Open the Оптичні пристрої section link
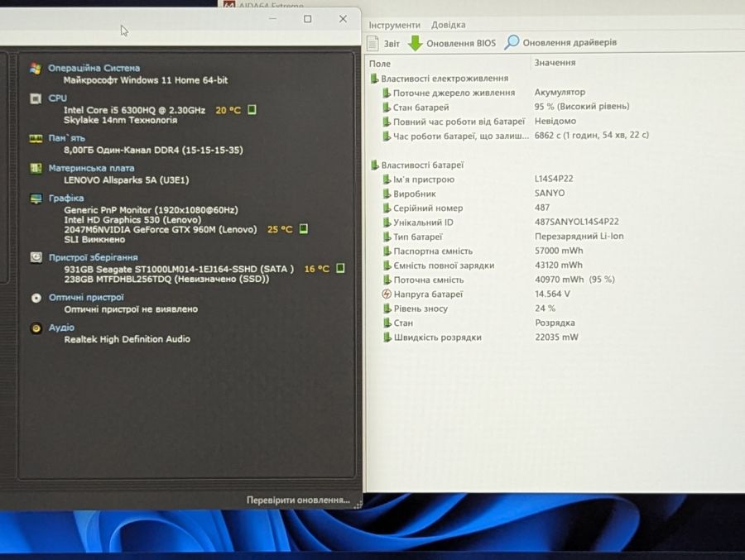The width and height of the screenshot is (745, 560). 86,297
